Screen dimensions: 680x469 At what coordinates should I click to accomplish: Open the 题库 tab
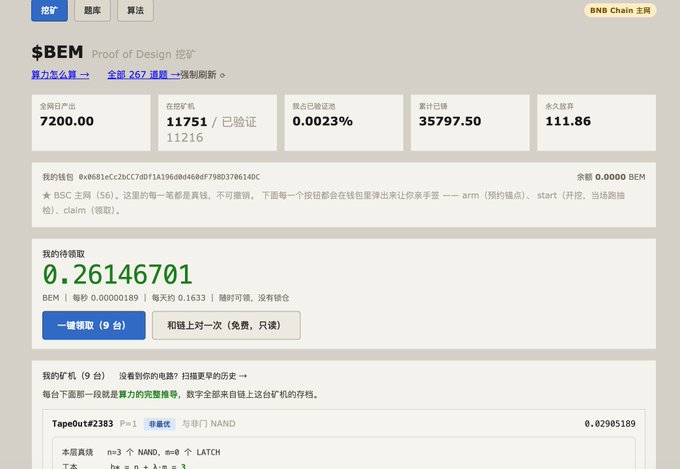(92, 10)
